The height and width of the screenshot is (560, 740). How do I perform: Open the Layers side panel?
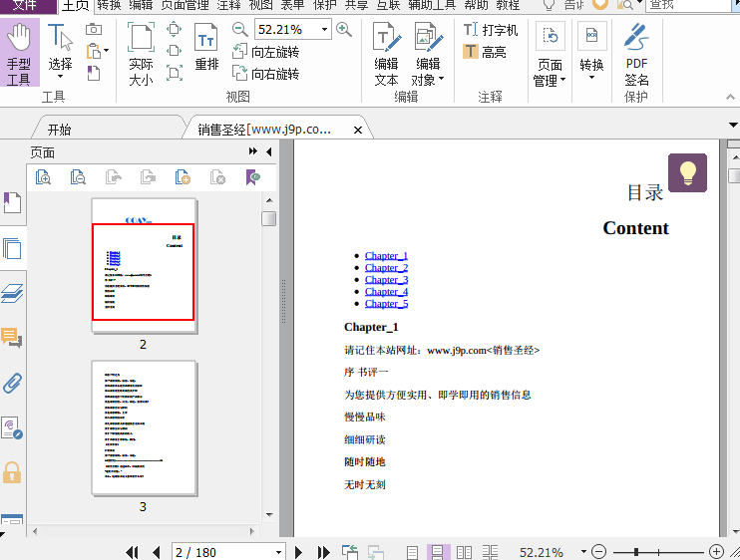click(x=12, y=293)
